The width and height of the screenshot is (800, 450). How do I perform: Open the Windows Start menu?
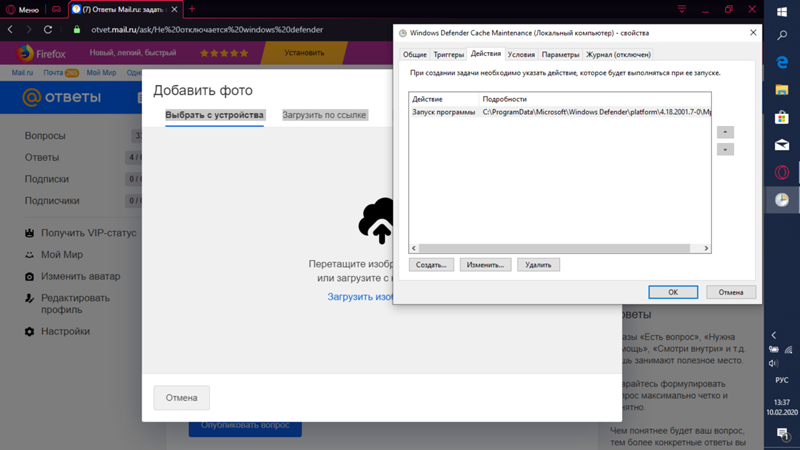[782, 12]
